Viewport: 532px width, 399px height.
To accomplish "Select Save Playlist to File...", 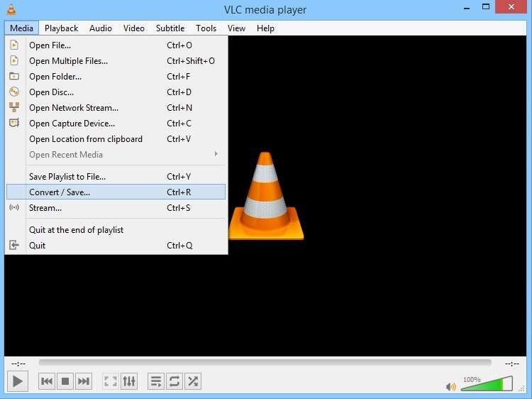I will pos(116,177).
